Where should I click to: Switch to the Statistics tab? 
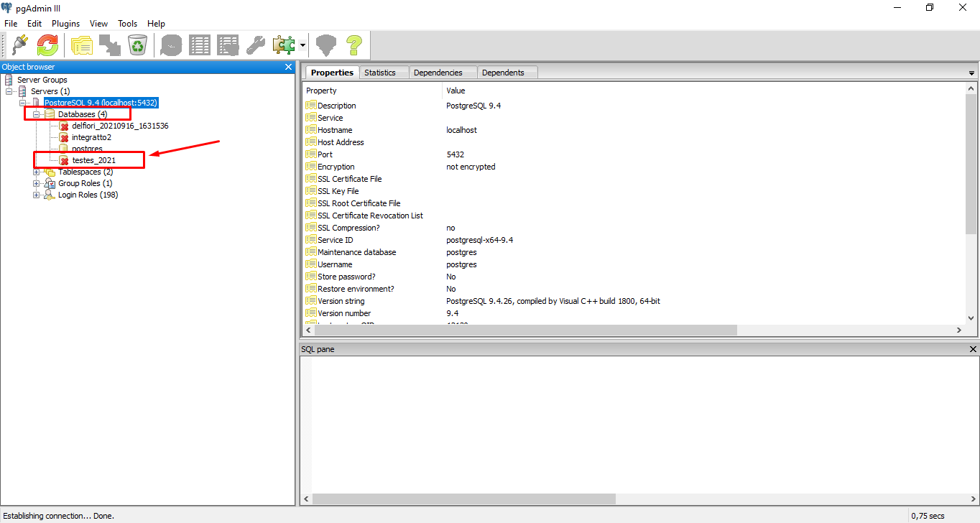[379, 73]
